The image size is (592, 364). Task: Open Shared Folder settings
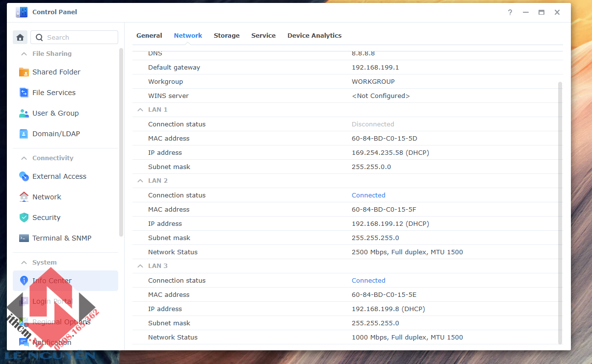[x=56, y=72]
